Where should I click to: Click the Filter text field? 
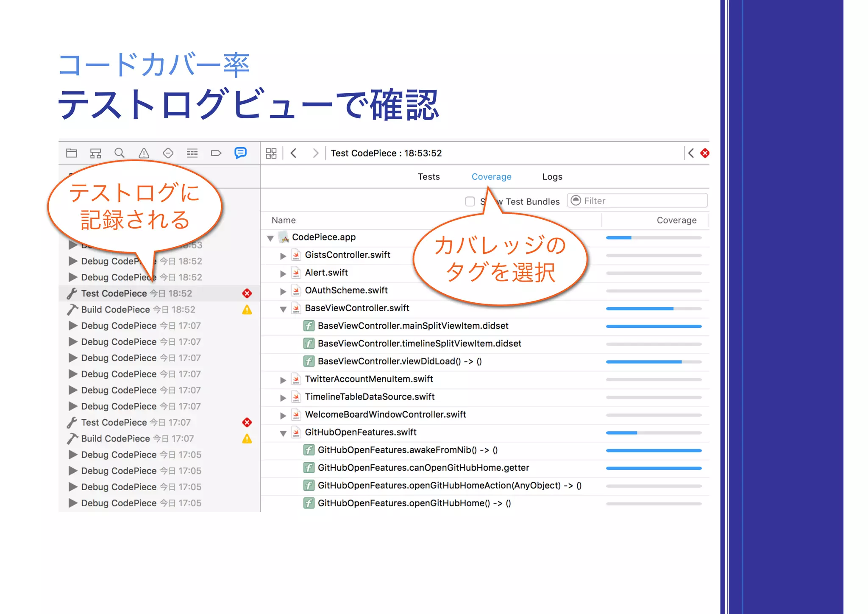[637, 201]
